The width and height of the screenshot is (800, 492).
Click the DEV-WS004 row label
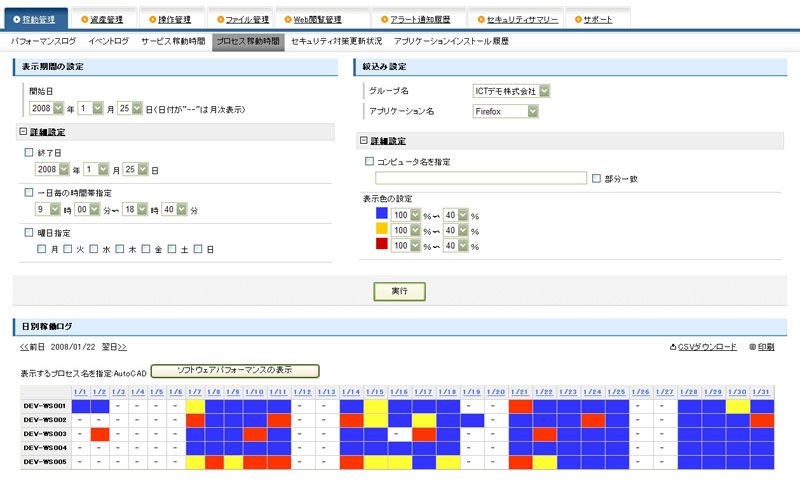(x=45, y=448)
